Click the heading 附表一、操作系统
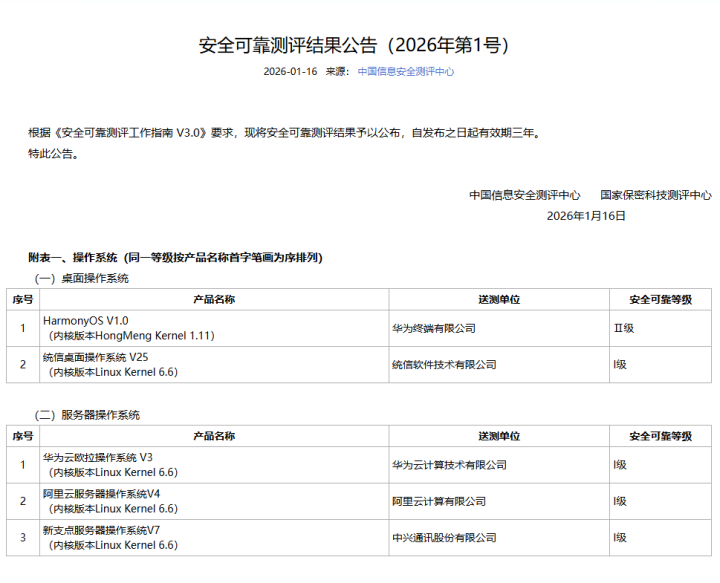 click(x=73, y=258)
